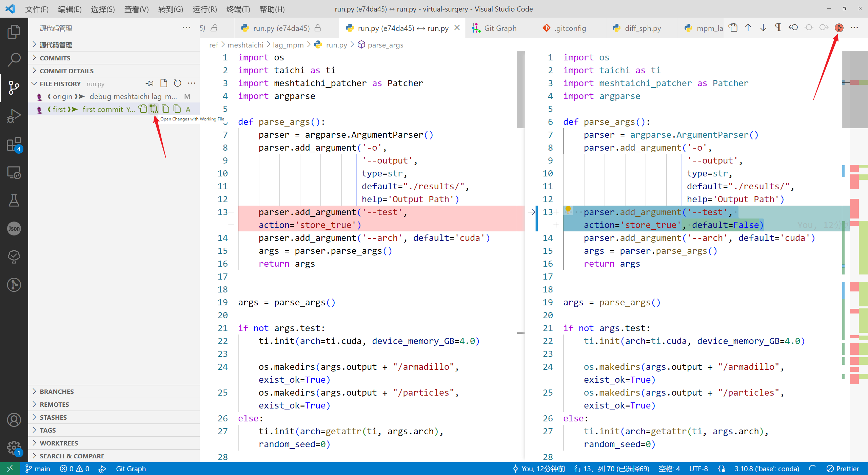
Task: Pin the File History view
Action: click(150, 83)
